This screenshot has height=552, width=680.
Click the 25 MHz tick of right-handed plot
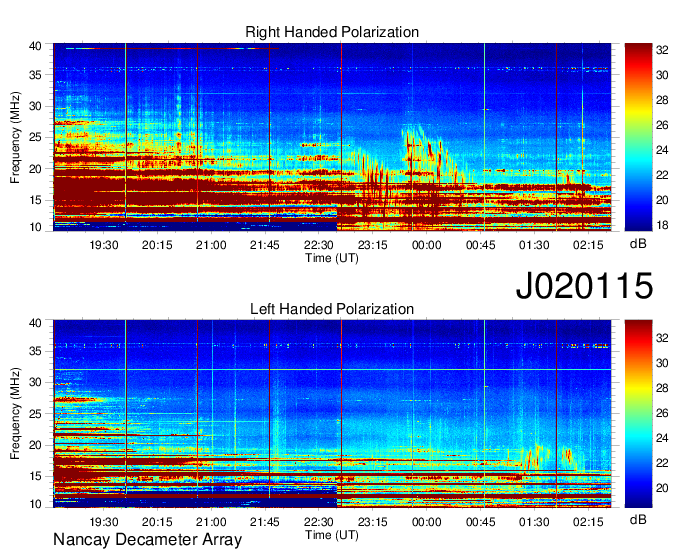[35, 137]
